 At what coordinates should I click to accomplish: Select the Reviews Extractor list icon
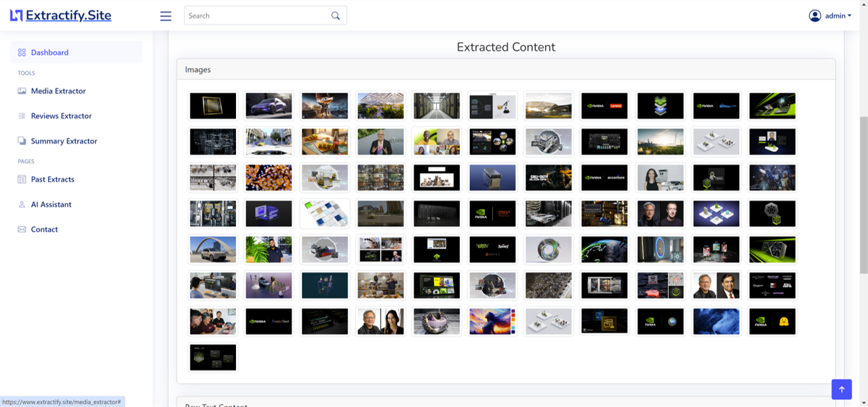[21, 116]
